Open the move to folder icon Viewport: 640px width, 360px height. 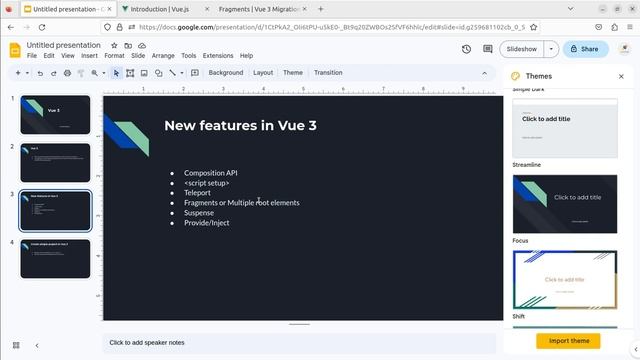pyautogui.click(x=128, y=45)
